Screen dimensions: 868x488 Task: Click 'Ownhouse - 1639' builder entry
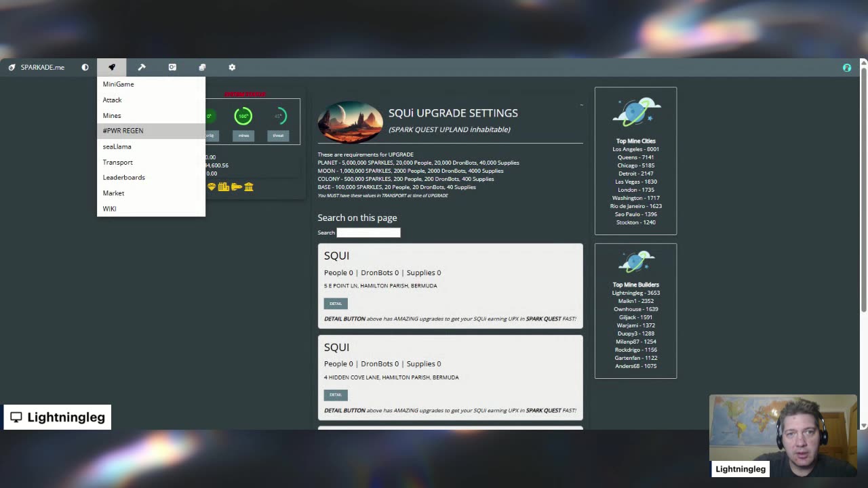point(635,309)
